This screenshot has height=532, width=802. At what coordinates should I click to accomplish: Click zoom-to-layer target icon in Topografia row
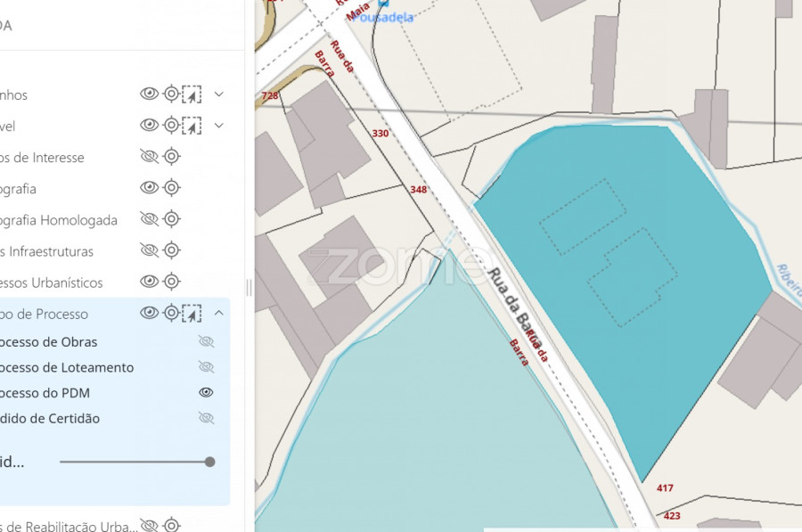click(x=172, y=188)
